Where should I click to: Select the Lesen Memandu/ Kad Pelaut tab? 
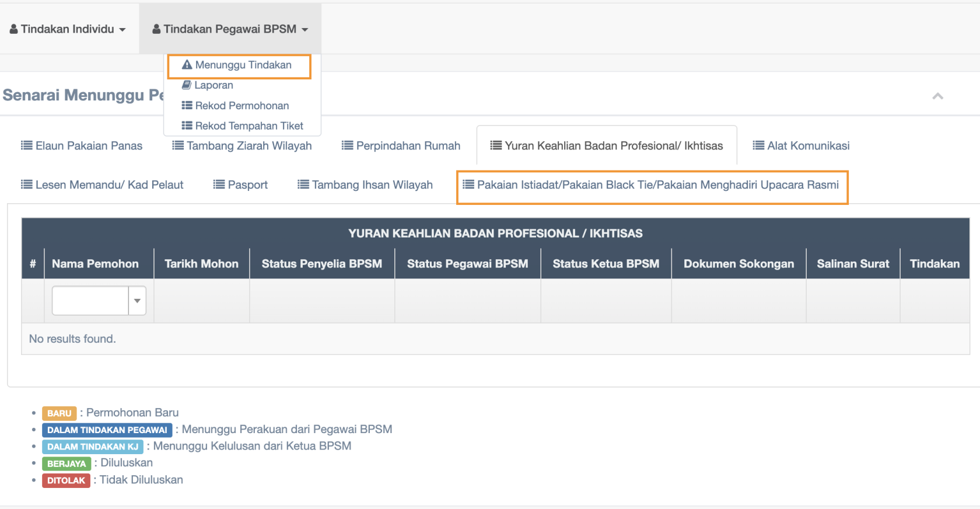click(x=102, y=185)
